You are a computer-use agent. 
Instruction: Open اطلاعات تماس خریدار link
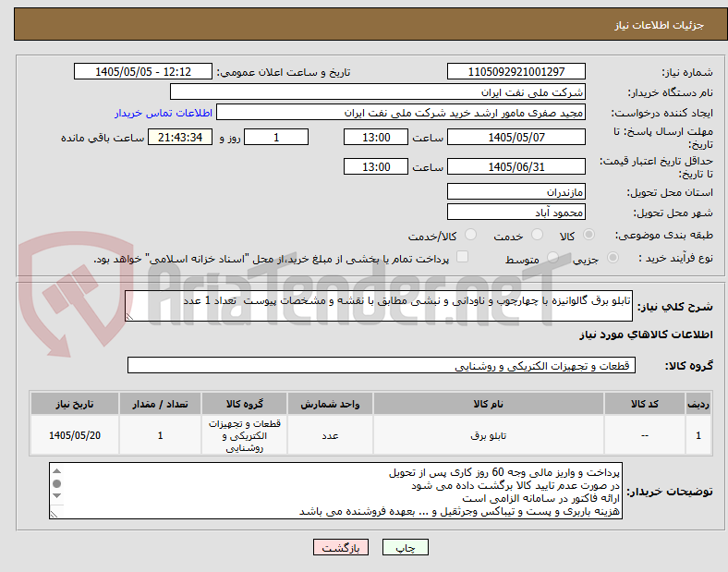point(164,113)
